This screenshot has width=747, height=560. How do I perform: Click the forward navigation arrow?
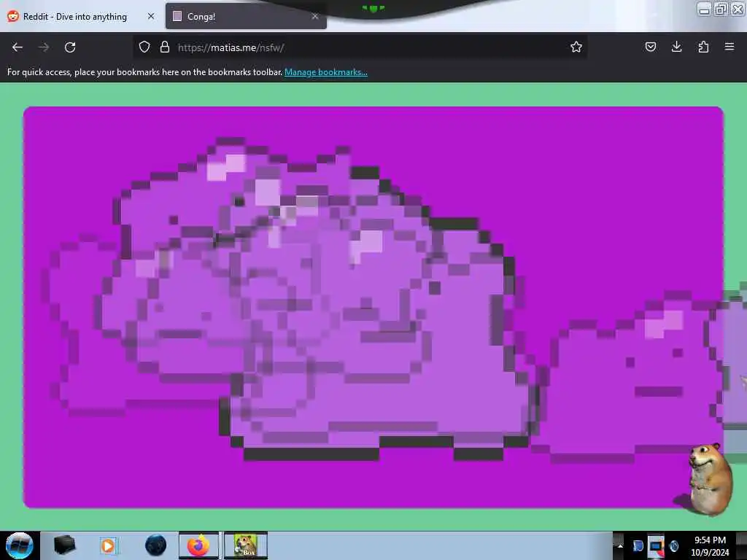coord(44,47)
